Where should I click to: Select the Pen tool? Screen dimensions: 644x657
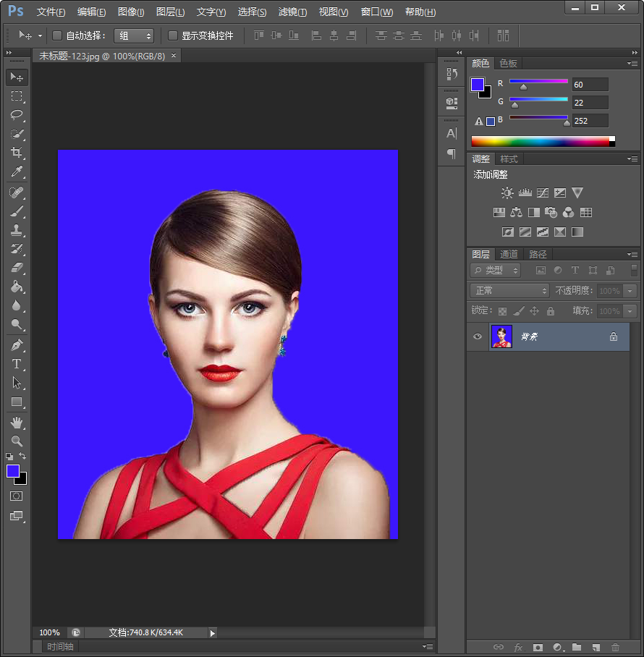pyautogui.click(x=17, y=345)
